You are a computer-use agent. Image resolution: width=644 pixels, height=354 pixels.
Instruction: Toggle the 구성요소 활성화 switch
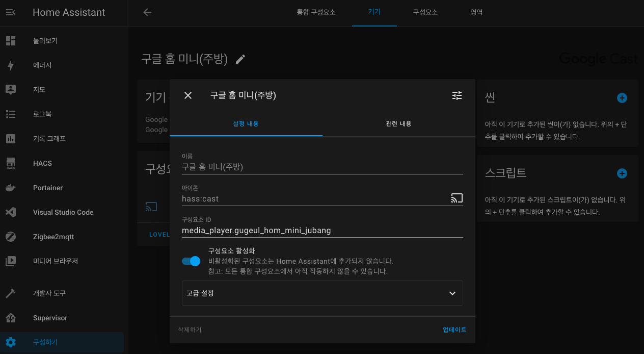tap(191, 261)
